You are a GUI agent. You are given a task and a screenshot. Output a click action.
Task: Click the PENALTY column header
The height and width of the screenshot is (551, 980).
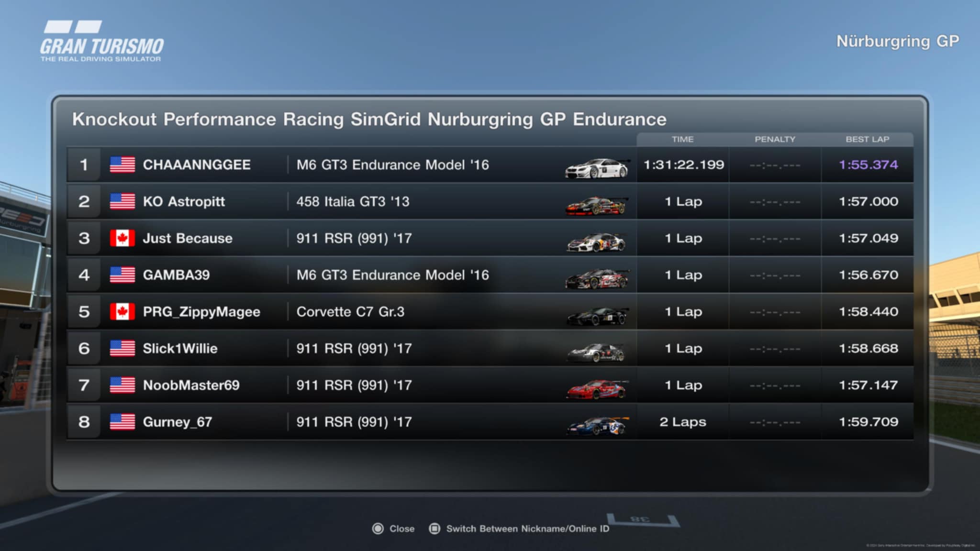pos(775,139)
